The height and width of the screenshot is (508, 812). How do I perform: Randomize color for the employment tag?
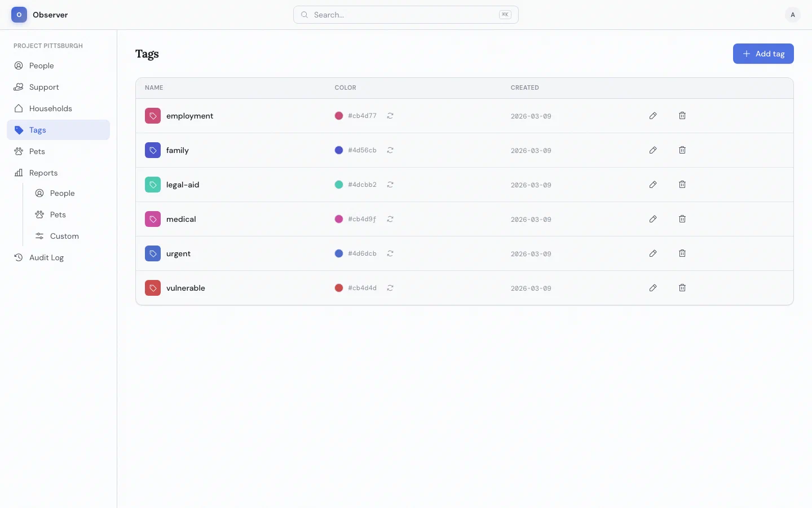[x=390, y=116]
